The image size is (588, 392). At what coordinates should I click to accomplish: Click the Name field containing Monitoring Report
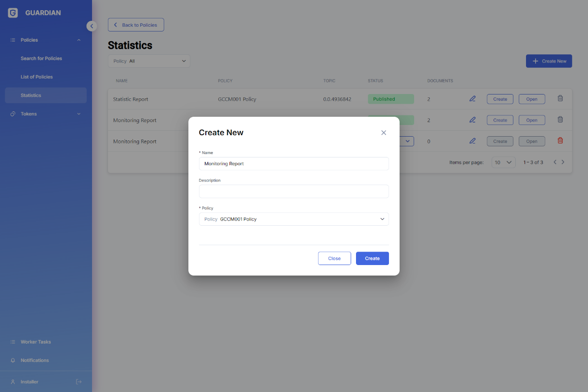294,164
